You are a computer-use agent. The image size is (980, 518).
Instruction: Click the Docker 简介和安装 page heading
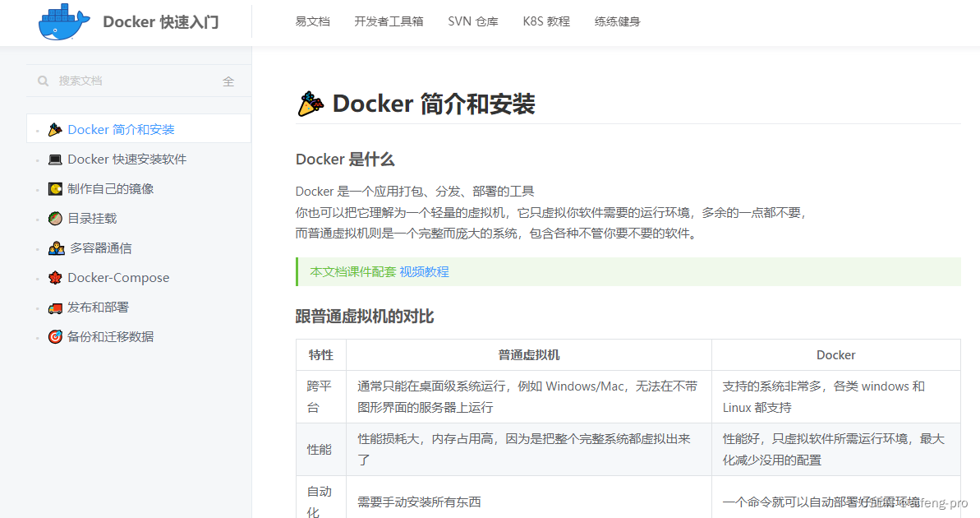coord(434,104)
